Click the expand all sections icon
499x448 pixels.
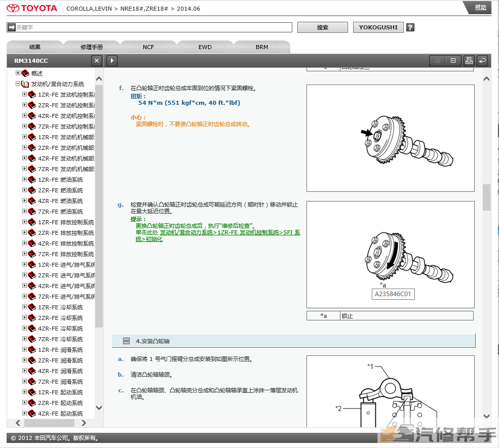[437, 60]
